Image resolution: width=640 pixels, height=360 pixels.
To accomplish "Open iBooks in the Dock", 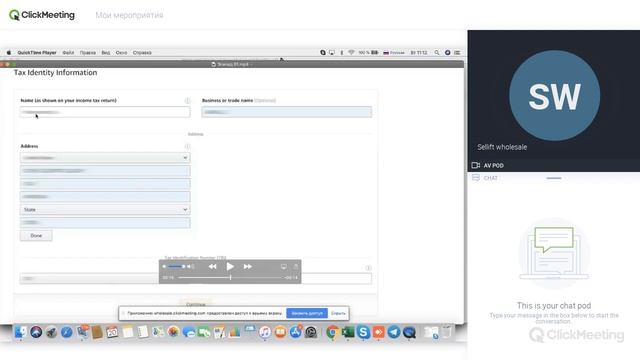I will pyautogui.click(x=280, y=332).
